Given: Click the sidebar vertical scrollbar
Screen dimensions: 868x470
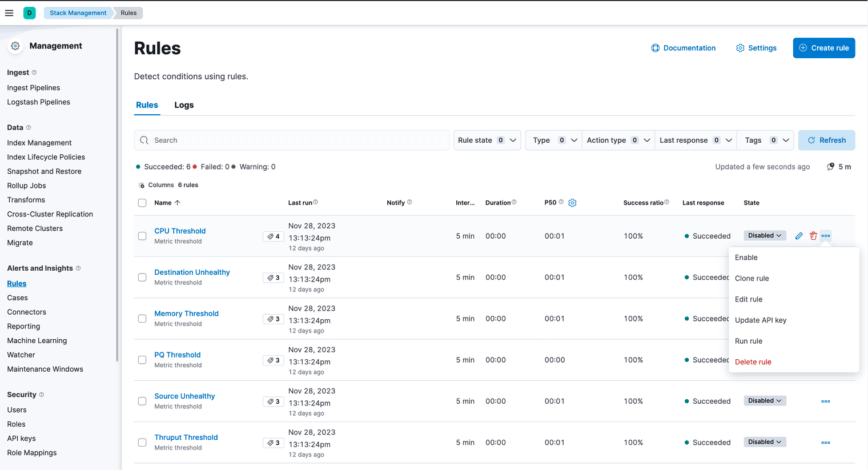Looking at the screenshot, I should 117,194.
